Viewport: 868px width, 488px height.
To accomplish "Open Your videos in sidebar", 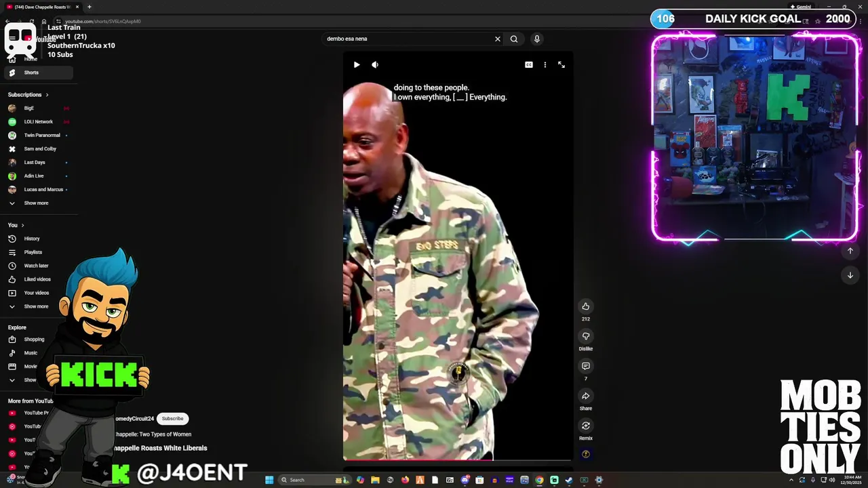I will pyautogui.click(x=37, y=293).
